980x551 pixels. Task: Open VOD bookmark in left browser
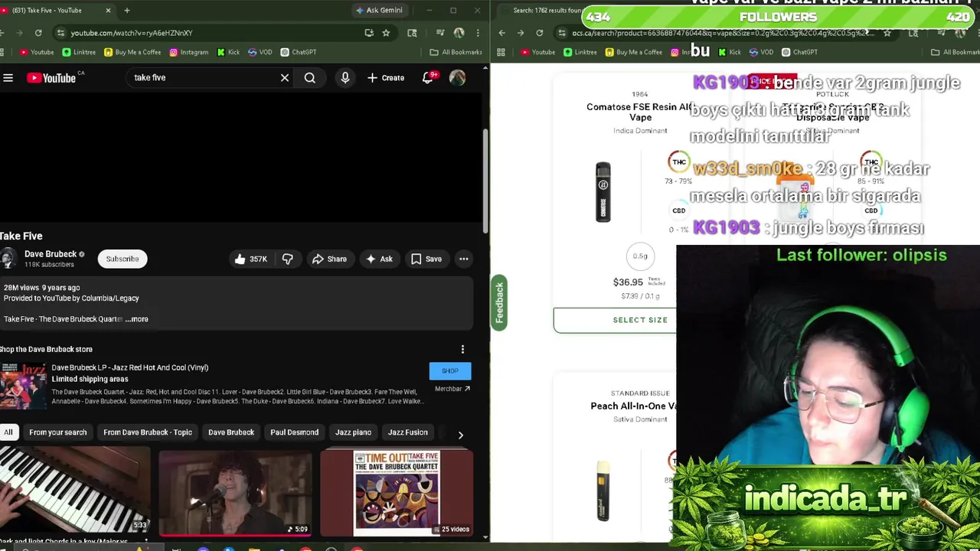pyautogui.click(x=260, y=52)
